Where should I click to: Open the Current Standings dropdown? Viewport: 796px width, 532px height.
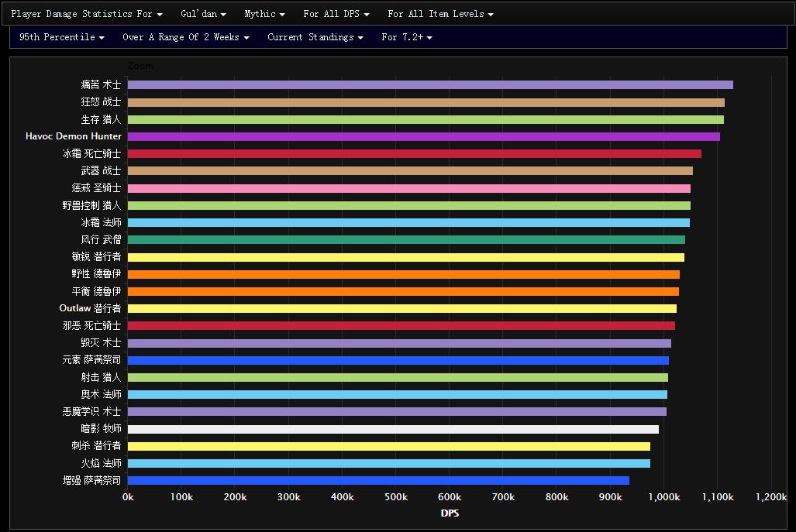[x=315, y=37]
